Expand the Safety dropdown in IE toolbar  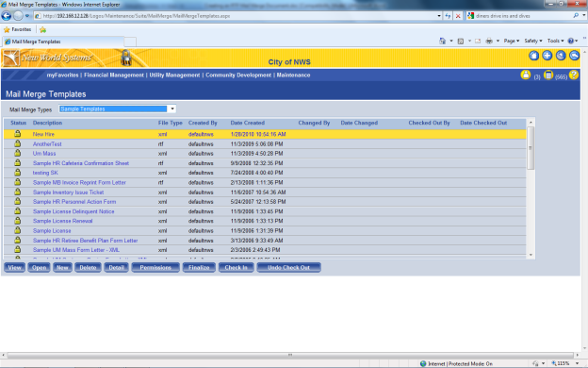(533, 41)
